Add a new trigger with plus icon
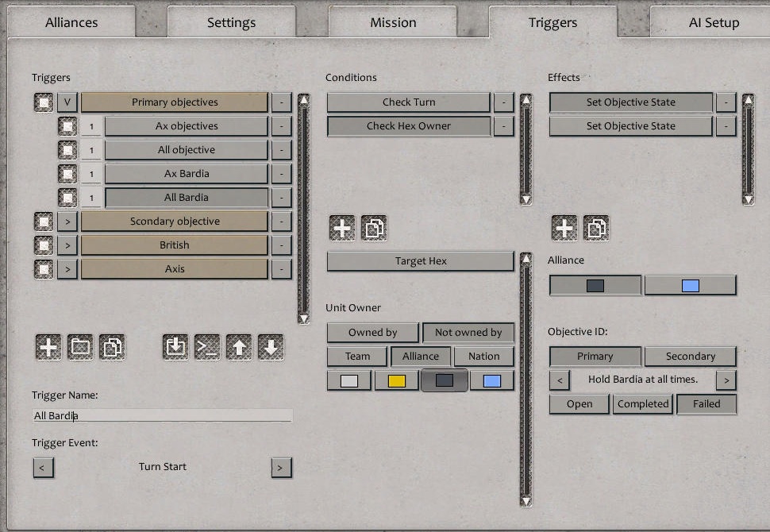 [48, 347]
